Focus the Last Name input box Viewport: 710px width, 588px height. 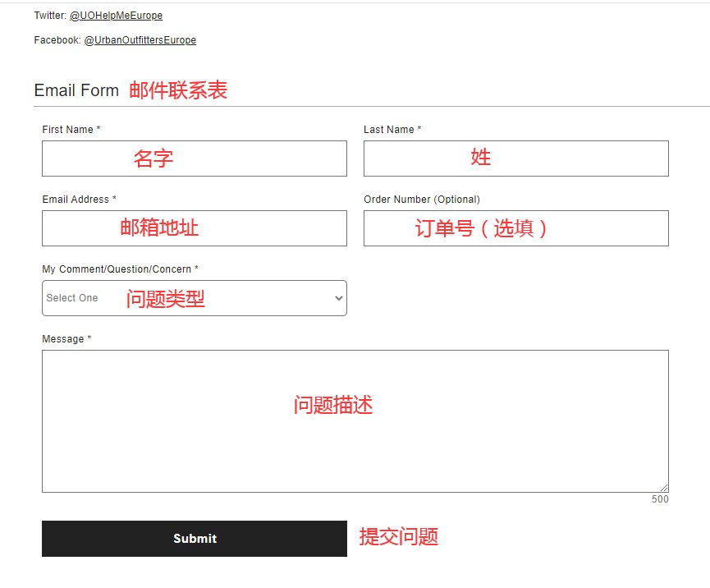pos(515,158)
